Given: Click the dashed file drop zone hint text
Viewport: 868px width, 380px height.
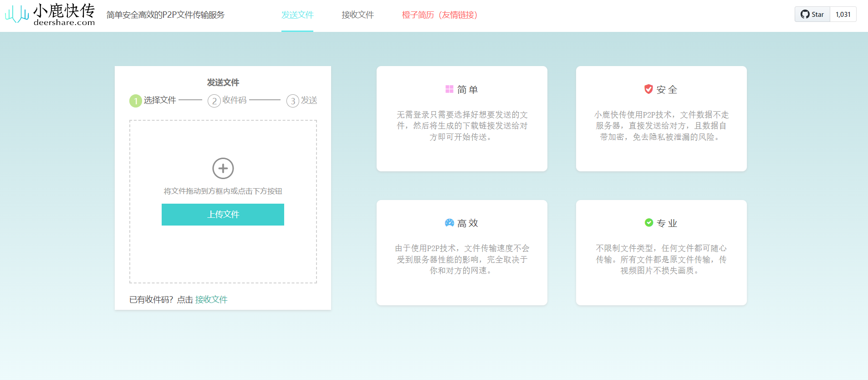Looking at the screenshot, I should [223, 191].
